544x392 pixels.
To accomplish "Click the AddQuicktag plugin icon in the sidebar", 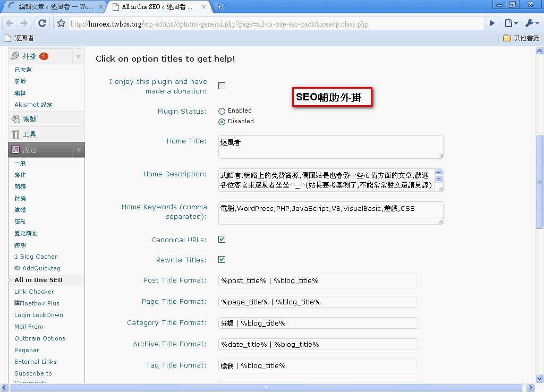I will pos(18,268).
